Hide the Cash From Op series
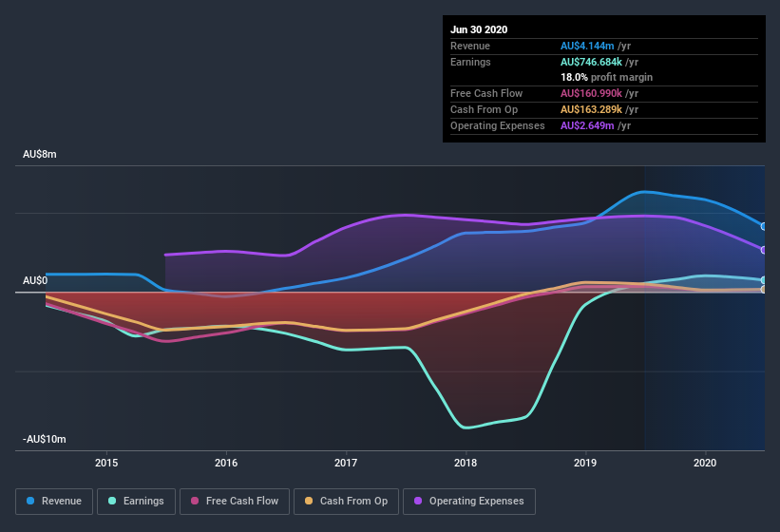This screenshot has width=780, height=532. [x=346, y=501]
